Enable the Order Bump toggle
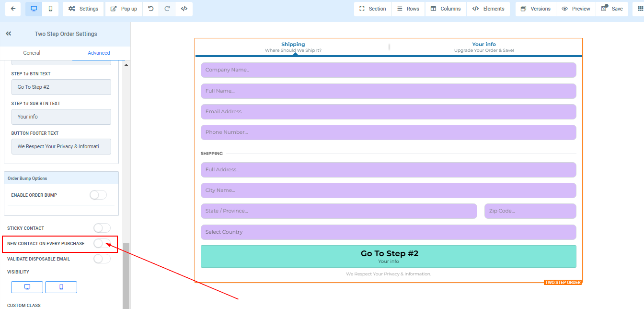This screenshot has width=644, height=309. click(x=98, y=195)
